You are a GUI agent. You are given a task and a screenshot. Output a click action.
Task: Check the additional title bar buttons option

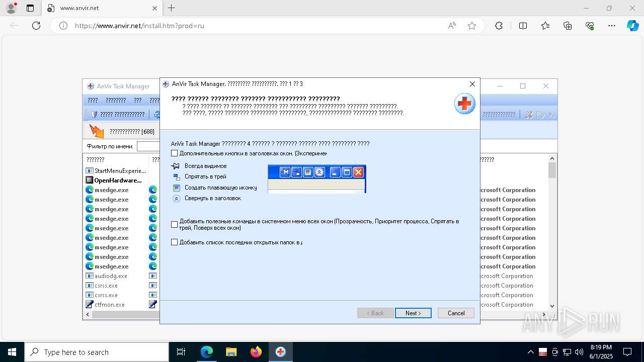175,153
